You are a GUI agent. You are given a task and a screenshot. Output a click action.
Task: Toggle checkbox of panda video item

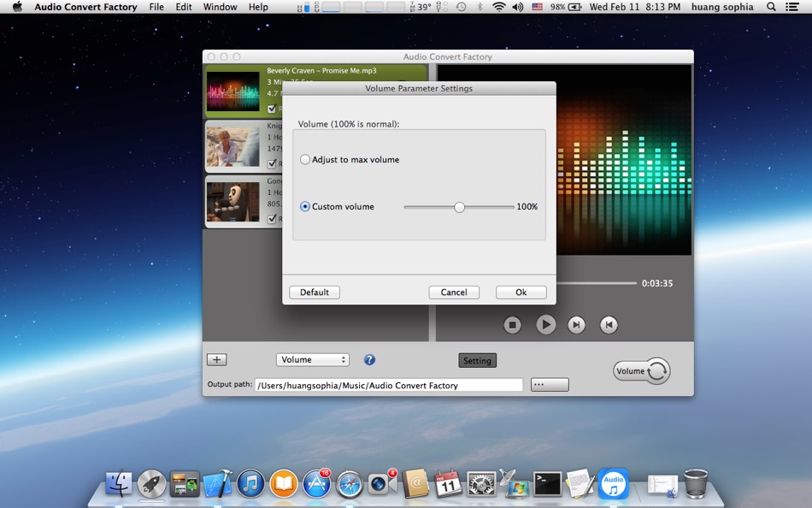[272, 219]
